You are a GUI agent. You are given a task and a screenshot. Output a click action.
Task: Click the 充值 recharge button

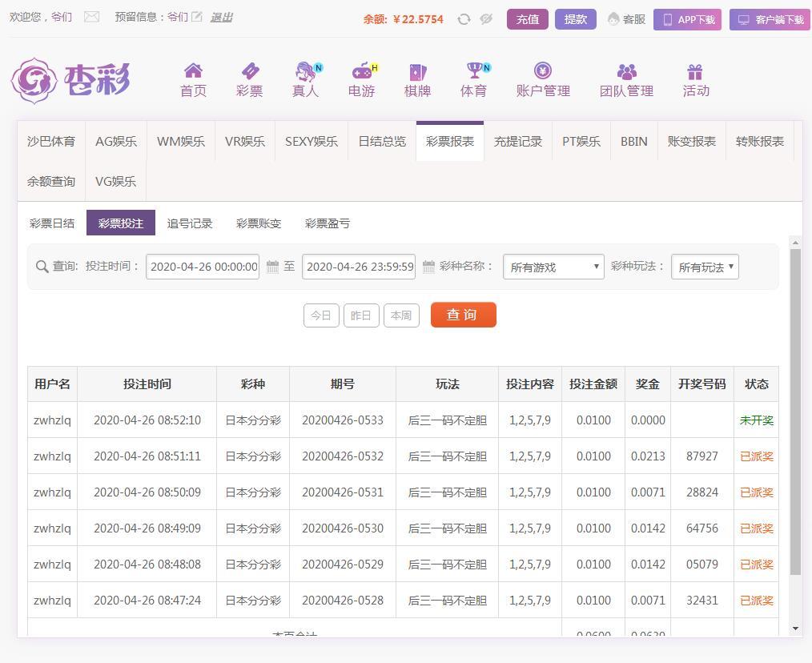[527, 19]
